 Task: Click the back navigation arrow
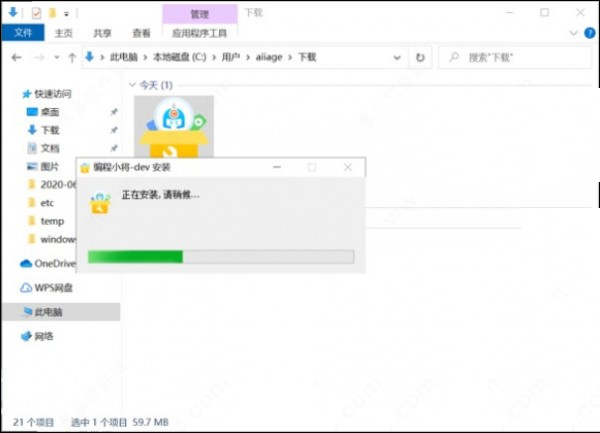tap(16, 58)
